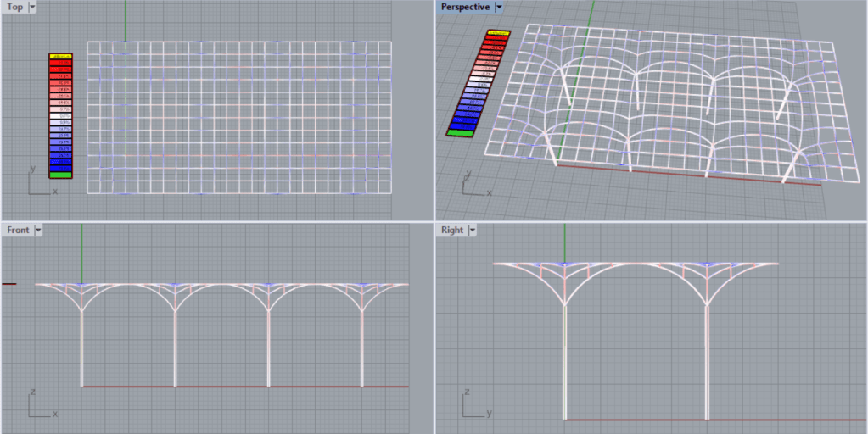Pick the yellow swatch in Top view legend
Image resolution: width=868 pixels, height=434 pixels.
pyautogui.click(x=60, y=56)
